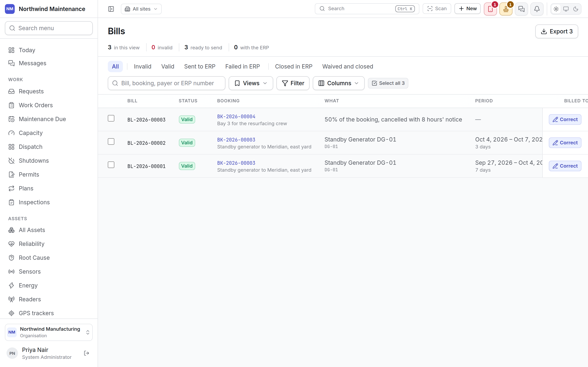This screenshot has width=588, height=367.
Task: Open the chat messages icon in header
Action: pos(521,9)
